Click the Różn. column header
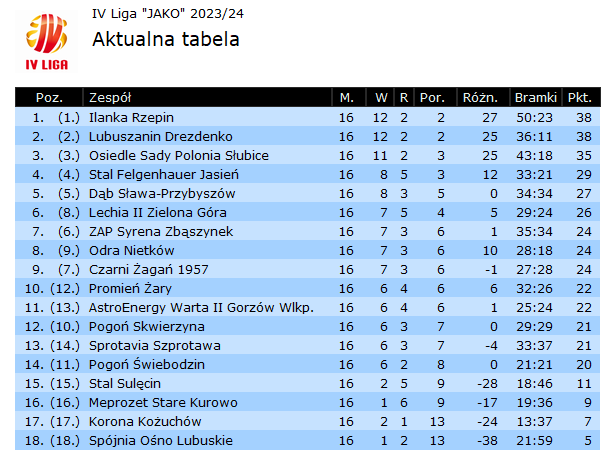 click(480, 97)
